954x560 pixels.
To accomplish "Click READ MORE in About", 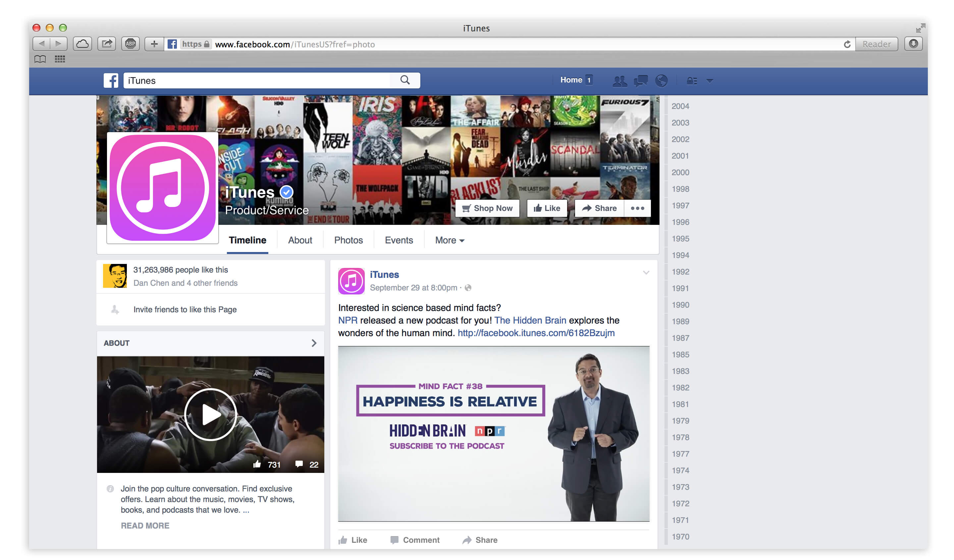I will click(145, 526).
